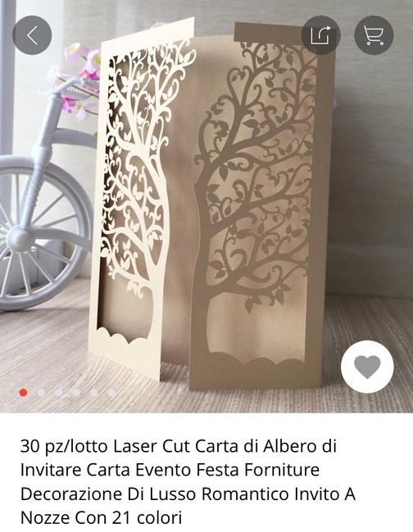
Task: Go back using the left arrow button
Action: [x=32, y=35]
